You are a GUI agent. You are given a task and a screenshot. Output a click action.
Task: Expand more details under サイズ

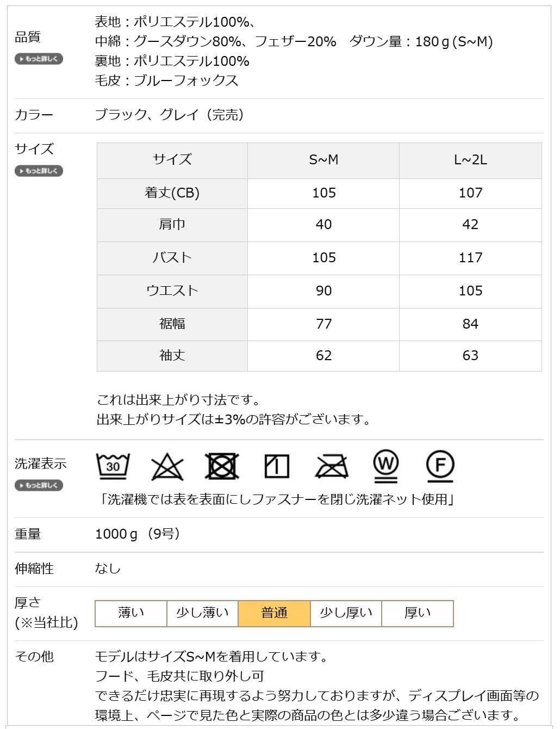[x=39, y=171]
